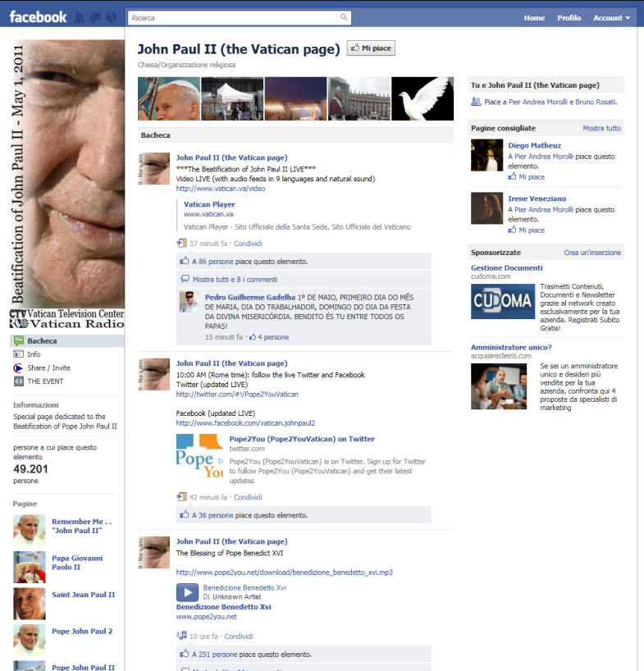The image size is (644, 671).
Task: Click Condividi on the 37 minuti fa post
Action: point(248,244)
